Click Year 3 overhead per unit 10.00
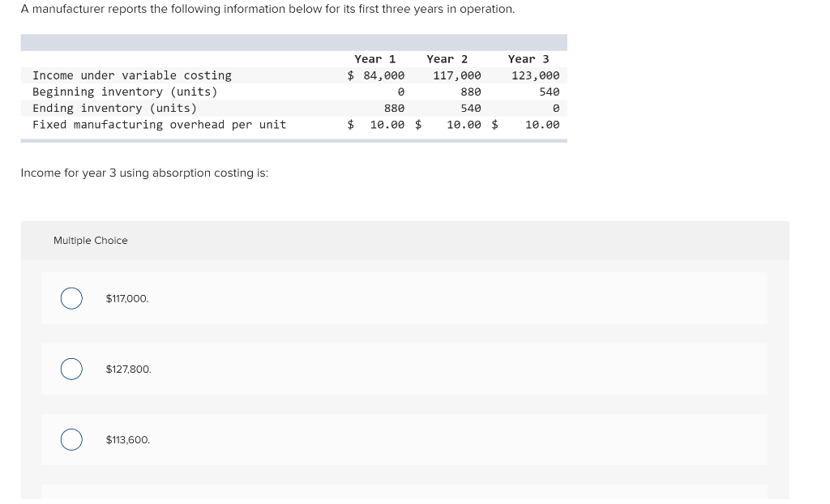Image resolution: width=830 pixels, height=504 pixels. (x=542, y=125)
